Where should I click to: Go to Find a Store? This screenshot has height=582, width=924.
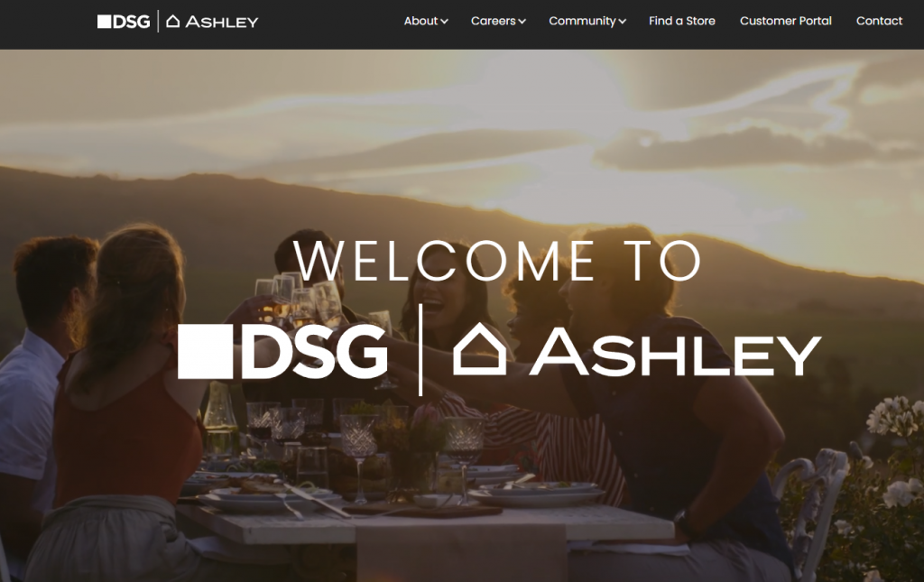point(682,21)
